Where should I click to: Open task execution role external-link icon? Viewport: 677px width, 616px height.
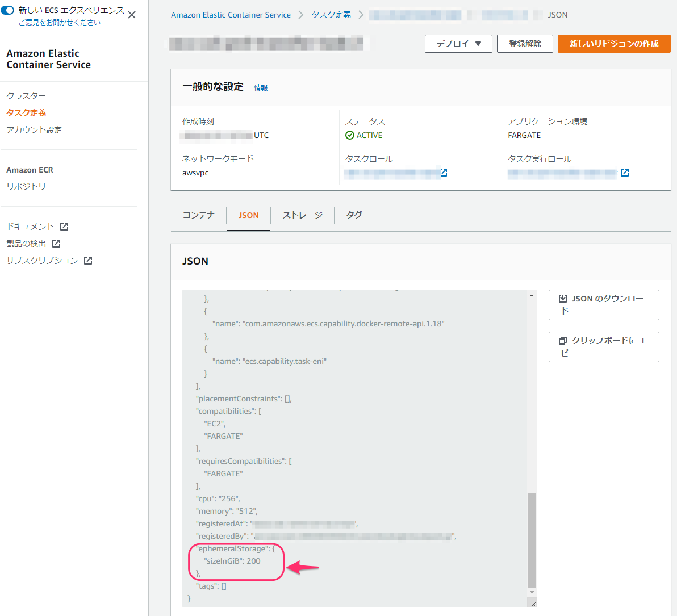pyautogui.click(x=624, y=173)
